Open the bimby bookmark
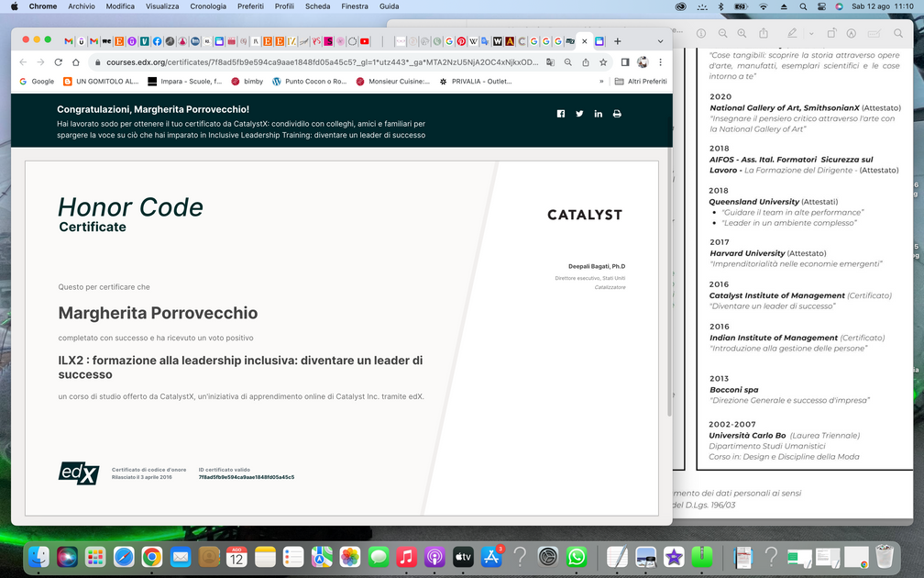This screenshot has width=924, height=578. click(247, 82)
